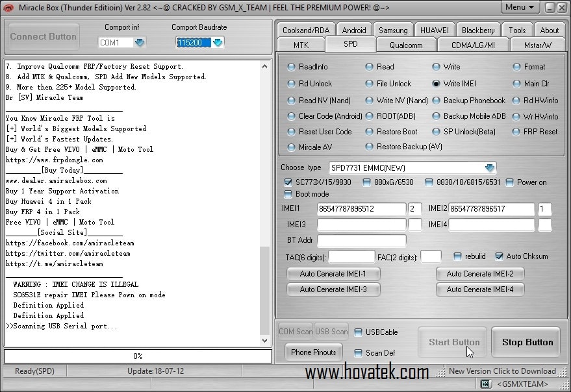
Task: Switch to the CDMA/LG/MI tab
Action: pyautogui.click(x=473, y=45)
